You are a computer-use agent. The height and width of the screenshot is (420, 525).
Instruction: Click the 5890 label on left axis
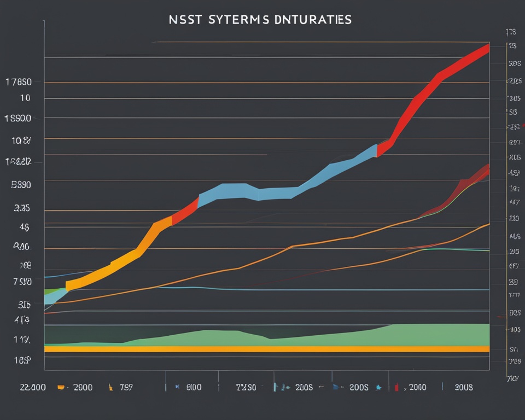21,184
